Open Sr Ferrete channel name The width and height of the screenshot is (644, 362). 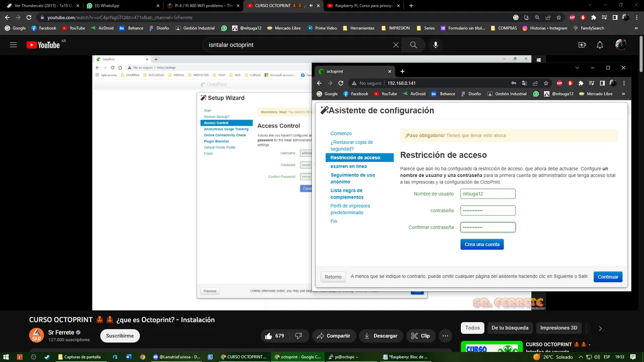61,332
